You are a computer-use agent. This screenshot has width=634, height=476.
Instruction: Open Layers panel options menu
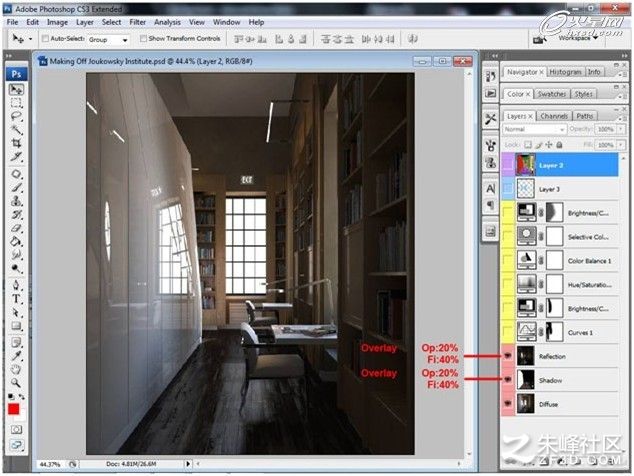click(620, 118)
